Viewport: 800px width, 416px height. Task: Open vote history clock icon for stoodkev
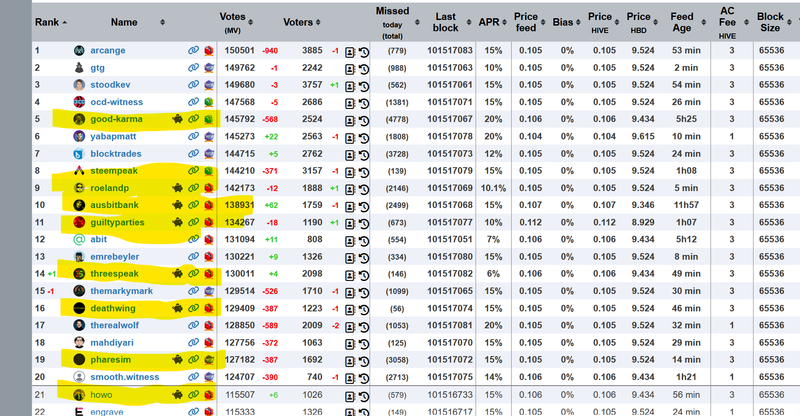pyautogui.click(x=363, y=85)
